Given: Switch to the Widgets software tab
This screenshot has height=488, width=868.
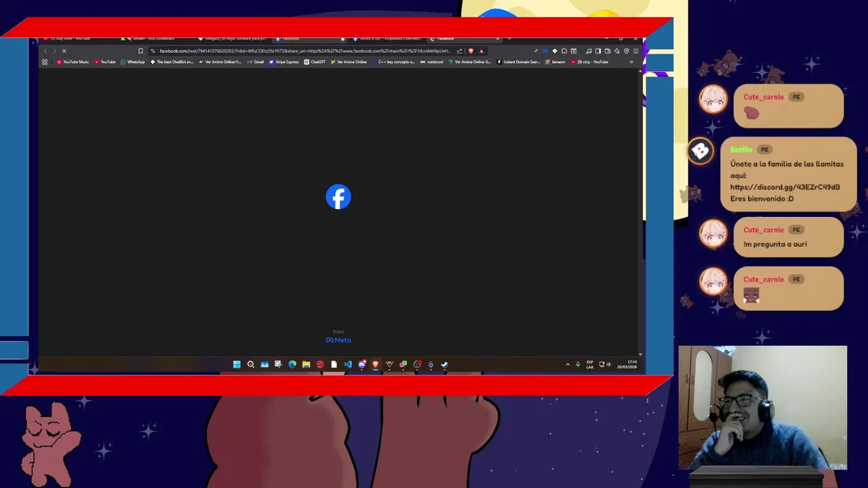Looking at the screenshot, I should click(x=234, y=39).
